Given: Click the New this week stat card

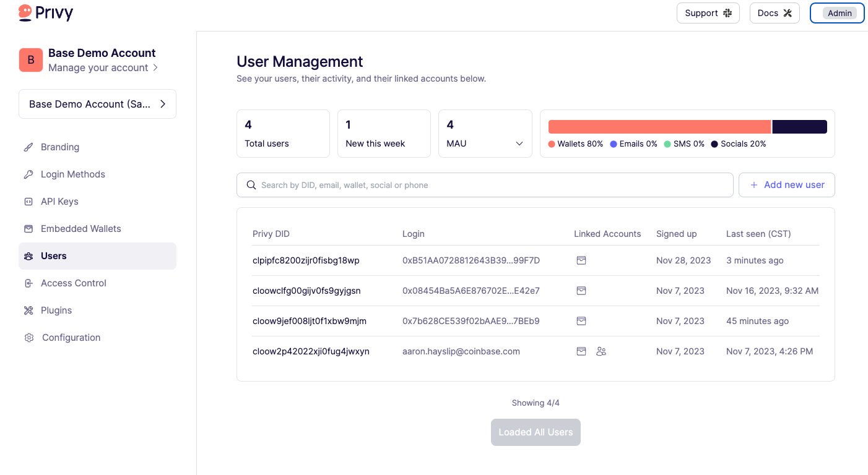Looking at the screenshot, I should [x=384, y=134].
